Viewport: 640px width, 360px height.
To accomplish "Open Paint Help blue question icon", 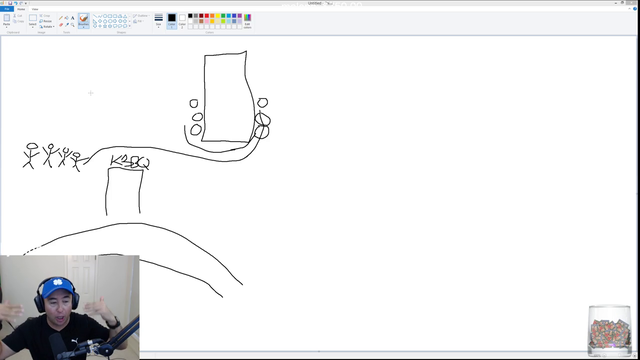I will coord(635,9).
